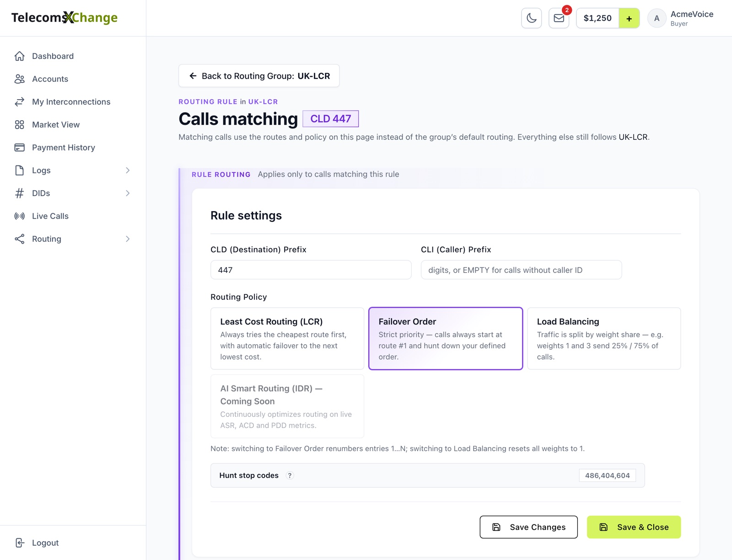Click the Routing share icon
Image resolution: width=732 pixels, height=560 pixels.
pos(19,239)
